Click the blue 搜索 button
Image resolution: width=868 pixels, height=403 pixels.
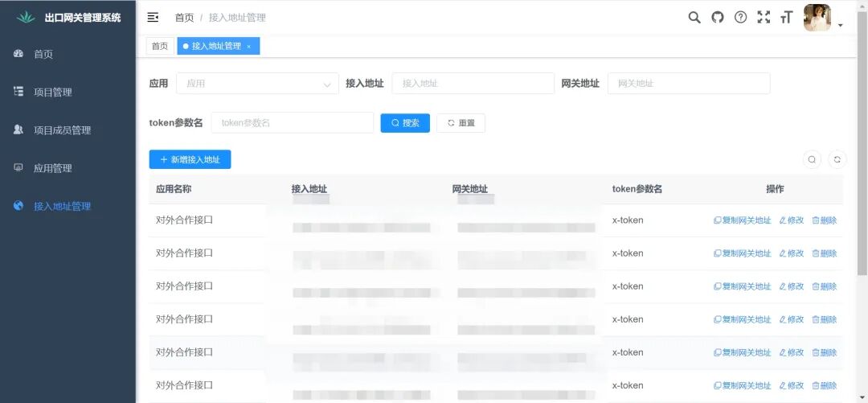click(x=405, y=123)
